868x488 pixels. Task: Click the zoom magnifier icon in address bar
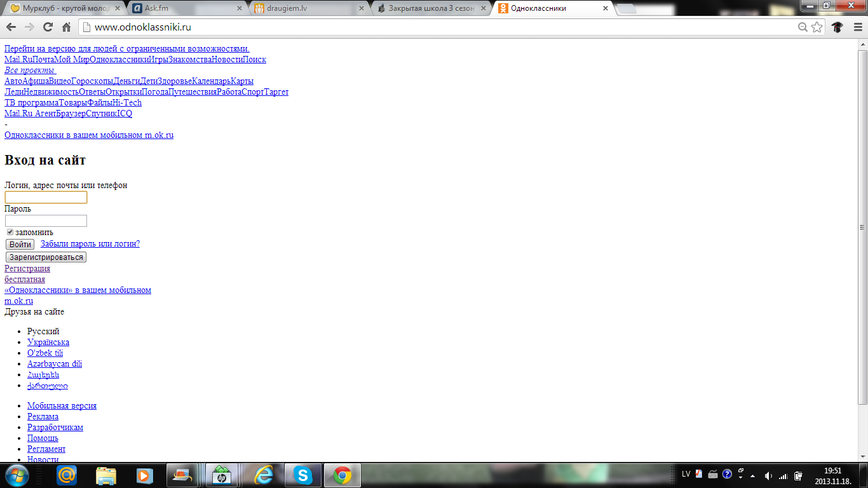[803, 27]
